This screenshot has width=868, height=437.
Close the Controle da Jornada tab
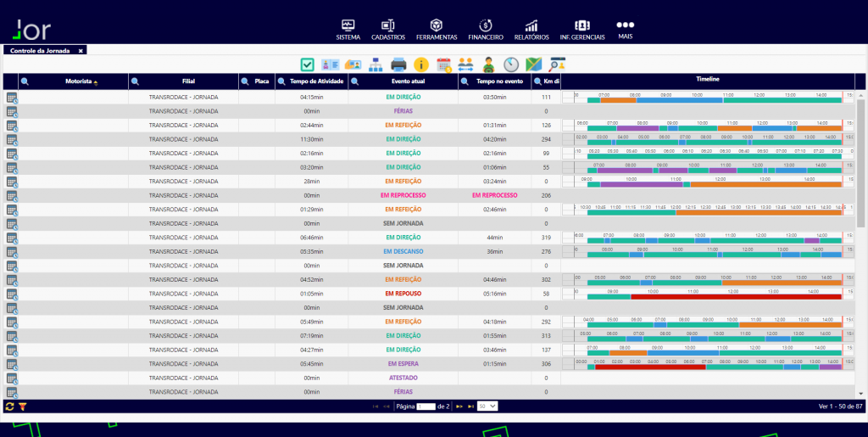(81, 50)
